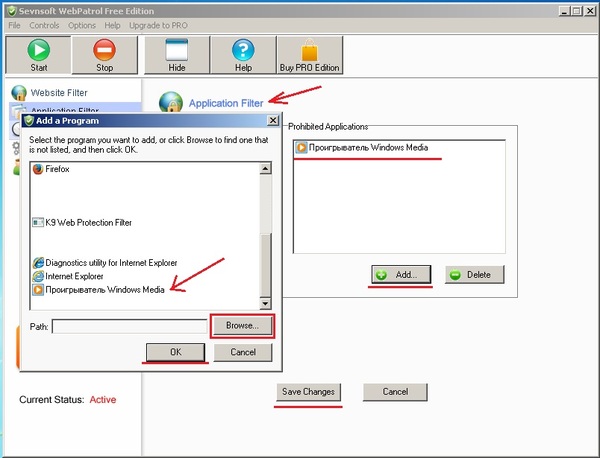The image size is (600, 458).
Task: Click the Path input field
Action: (x=129, y=326)
